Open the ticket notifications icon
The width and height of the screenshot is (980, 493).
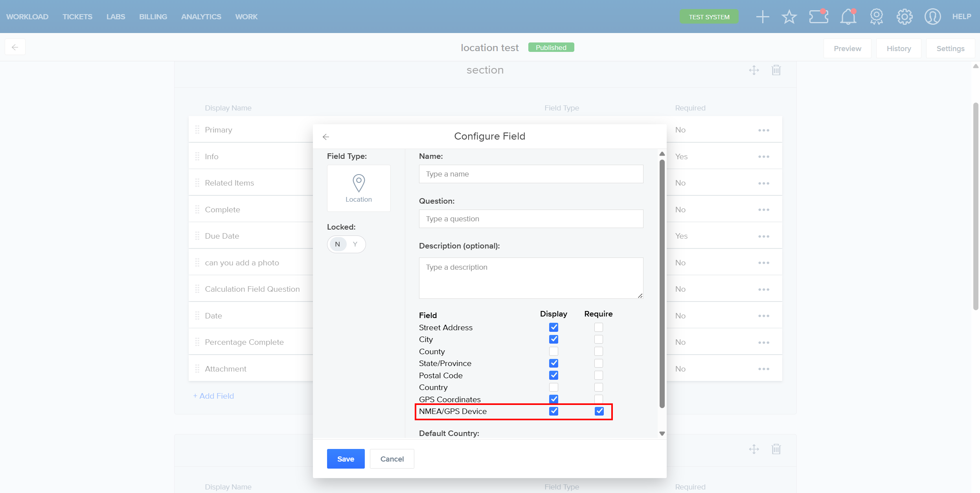pos(818,17)
